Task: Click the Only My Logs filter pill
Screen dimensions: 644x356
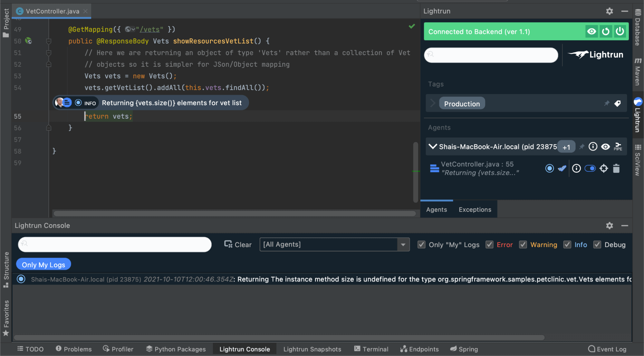Action: point(43,265)
